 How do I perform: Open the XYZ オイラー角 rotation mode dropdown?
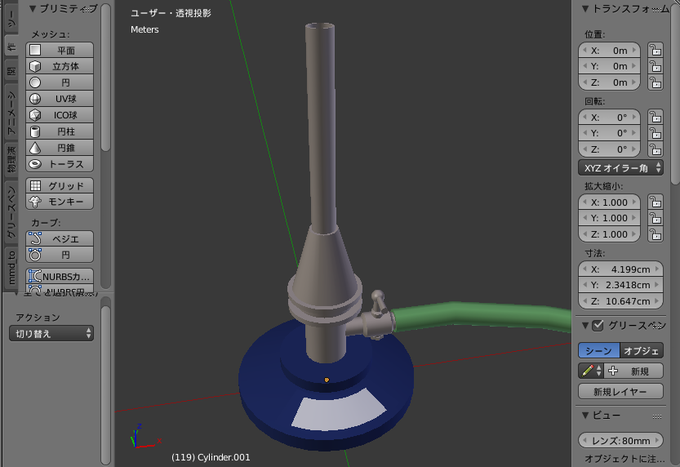click(x=621, y=168)
